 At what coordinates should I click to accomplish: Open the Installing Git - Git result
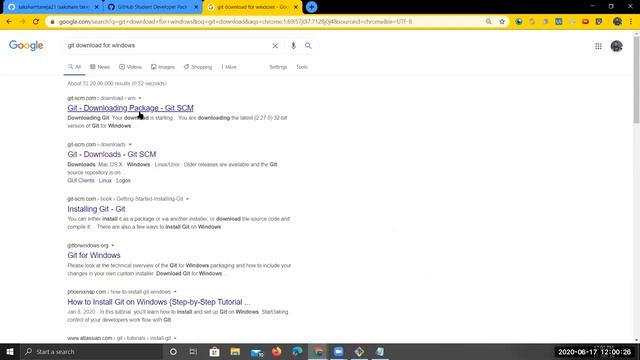click(x=96, y=209)
